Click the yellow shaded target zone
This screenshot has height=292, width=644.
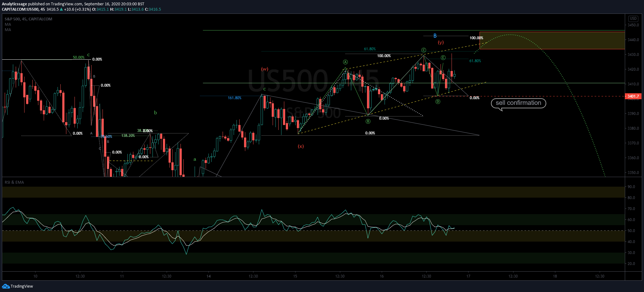click(x=552, y=41)
